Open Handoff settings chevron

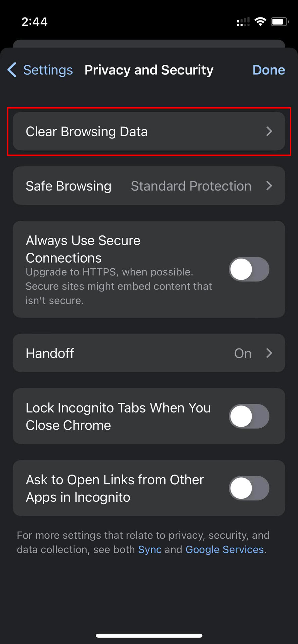pyautogui.click(x=269, y=353)
